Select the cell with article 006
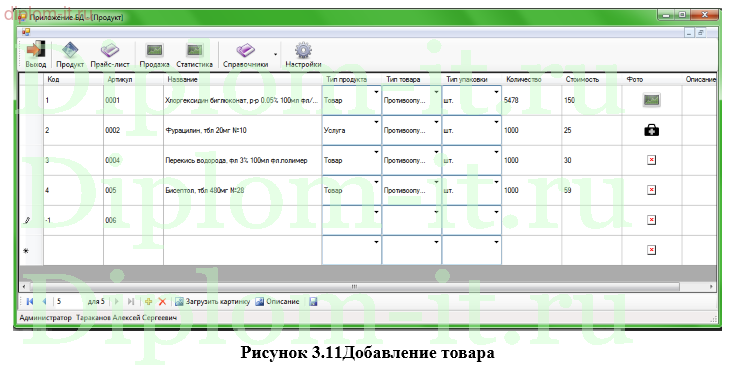 [133, 220]
